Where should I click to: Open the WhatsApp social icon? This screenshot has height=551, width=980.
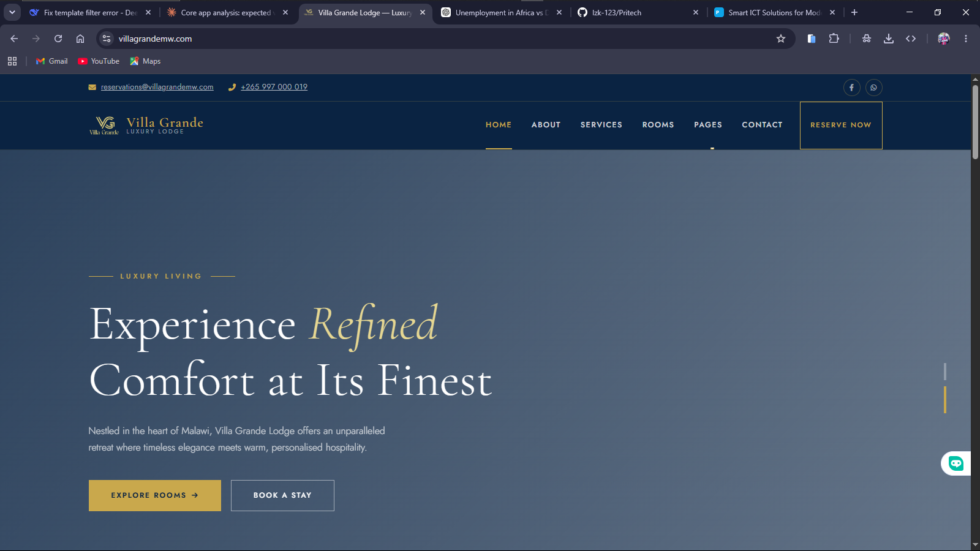873,88
